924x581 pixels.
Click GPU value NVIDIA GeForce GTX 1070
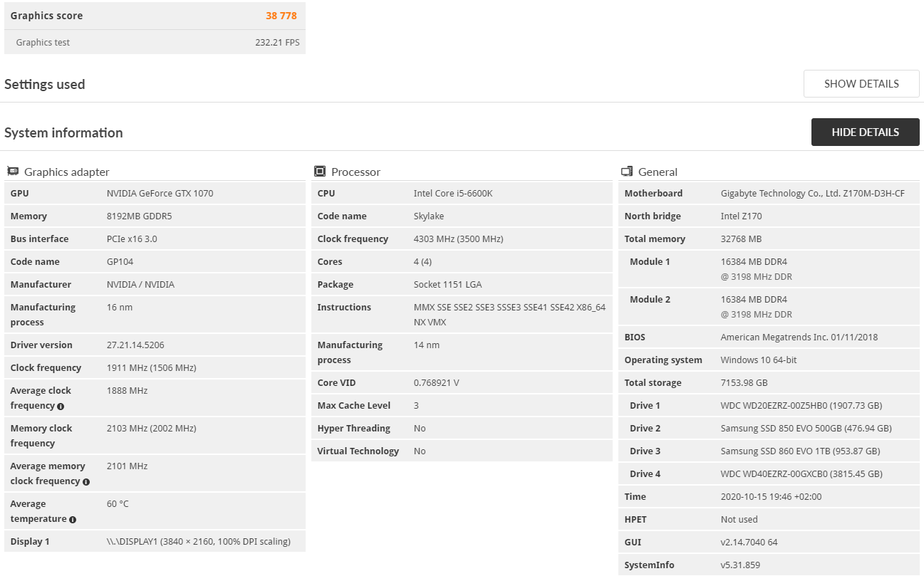coord(160,193)
